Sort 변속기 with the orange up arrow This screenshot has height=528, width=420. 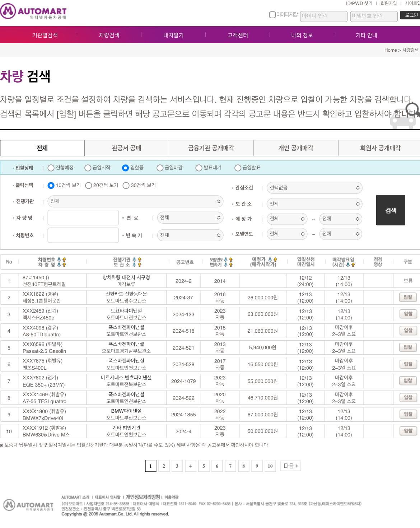[231, 265]
